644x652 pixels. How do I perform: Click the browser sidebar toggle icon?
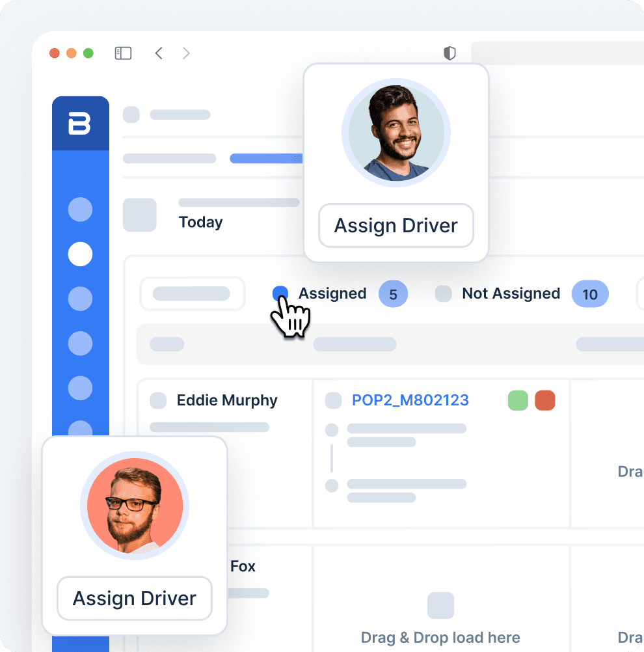(123, 53)
